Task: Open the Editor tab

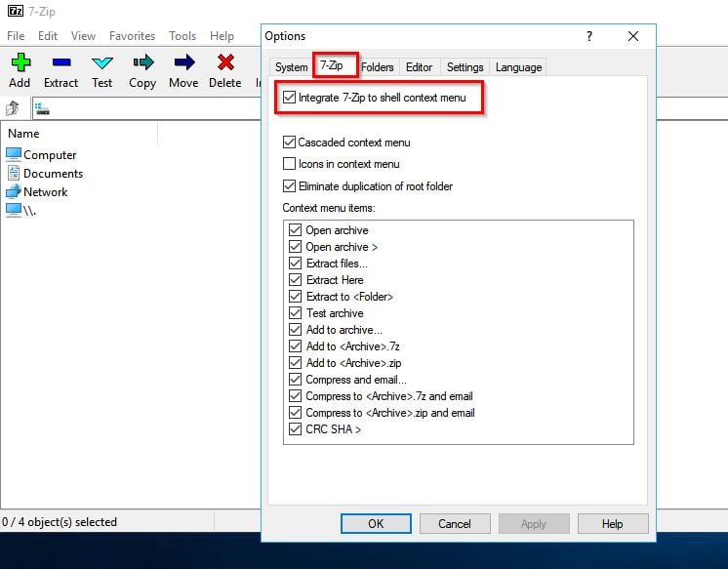Action: pos(420,67)
